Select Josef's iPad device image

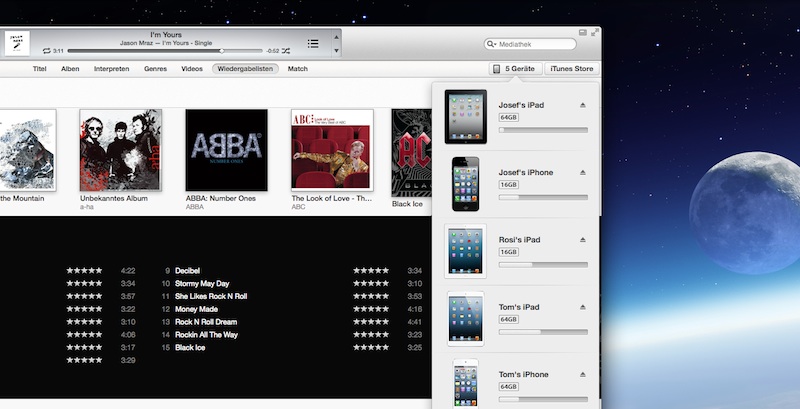point(465,117)
